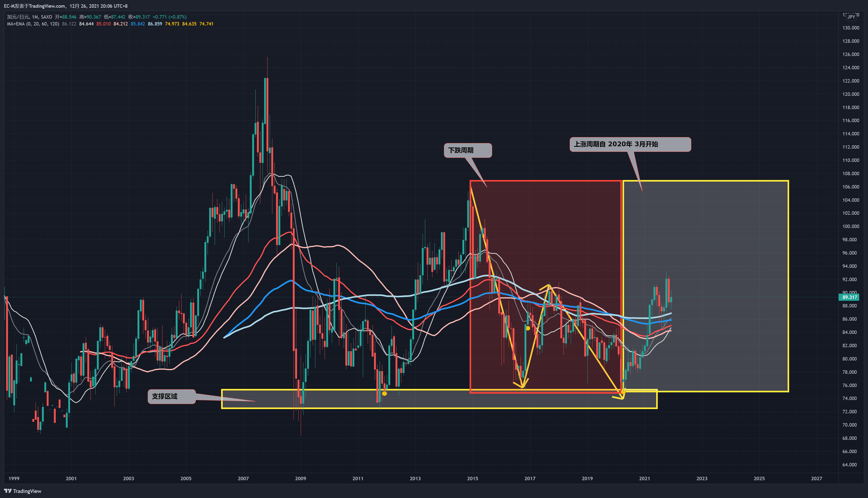This screenshot has height=498, width=868.
Task: Click the 2003 label on time axis
Action: [x=128, y=479]
